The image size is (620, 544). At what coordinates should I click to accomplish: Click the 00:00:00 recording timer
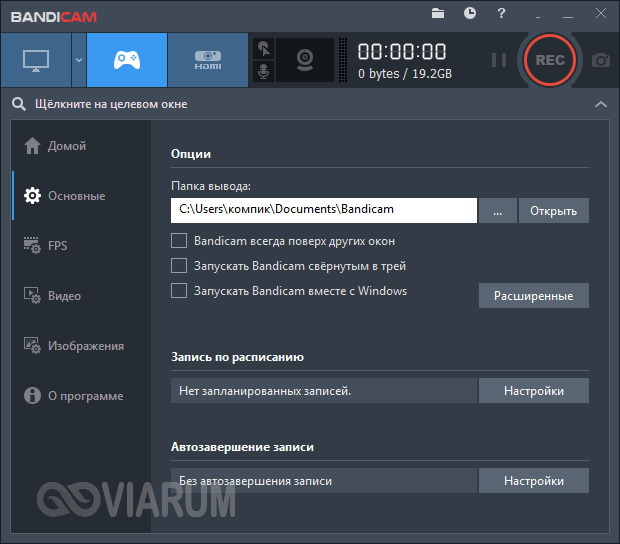(402, 52)
